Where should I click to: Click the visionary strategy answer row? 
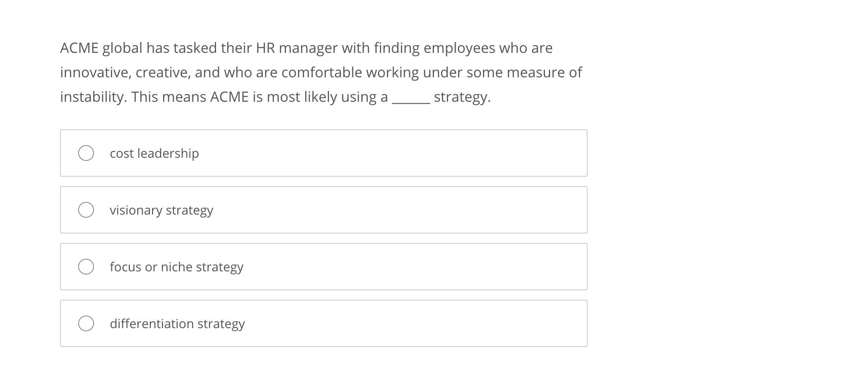click(324, 210)
